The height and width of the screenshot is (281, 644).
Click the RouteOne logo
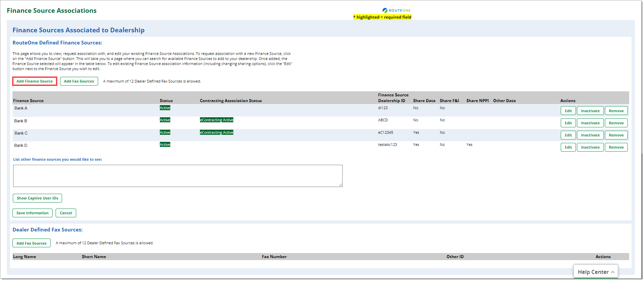coord(396,10)
